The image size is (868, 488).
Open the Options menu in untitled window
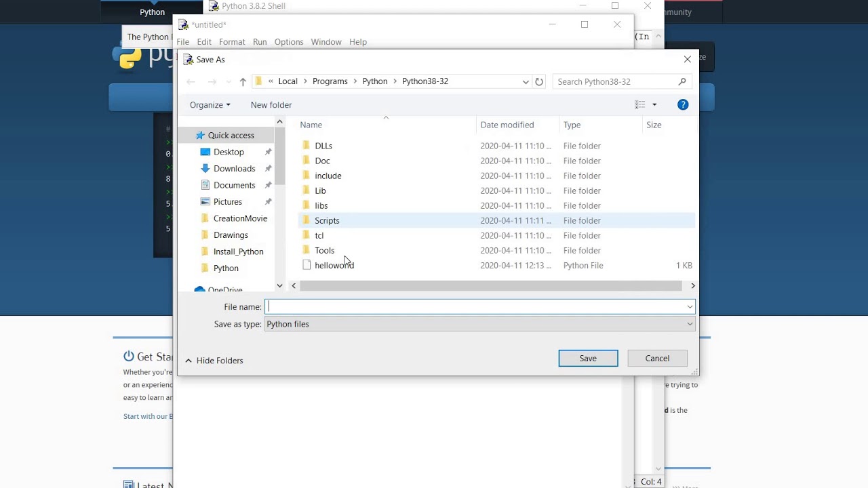pos(289,42)
